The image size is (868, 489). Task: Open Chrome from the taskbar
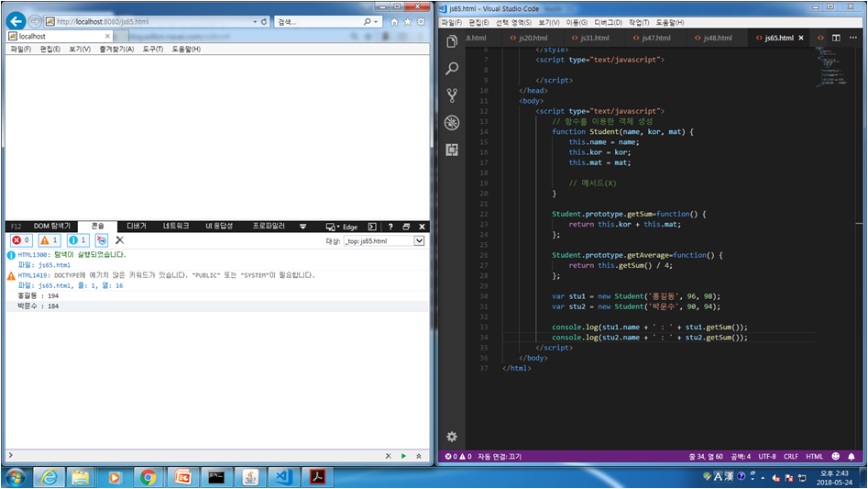click(x=148, y=477)
